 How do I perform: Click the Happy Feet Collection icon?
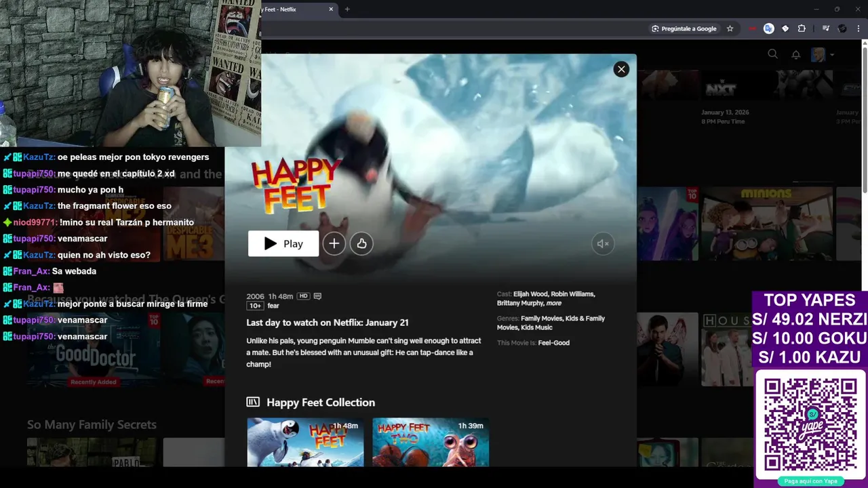coord(253,402)
